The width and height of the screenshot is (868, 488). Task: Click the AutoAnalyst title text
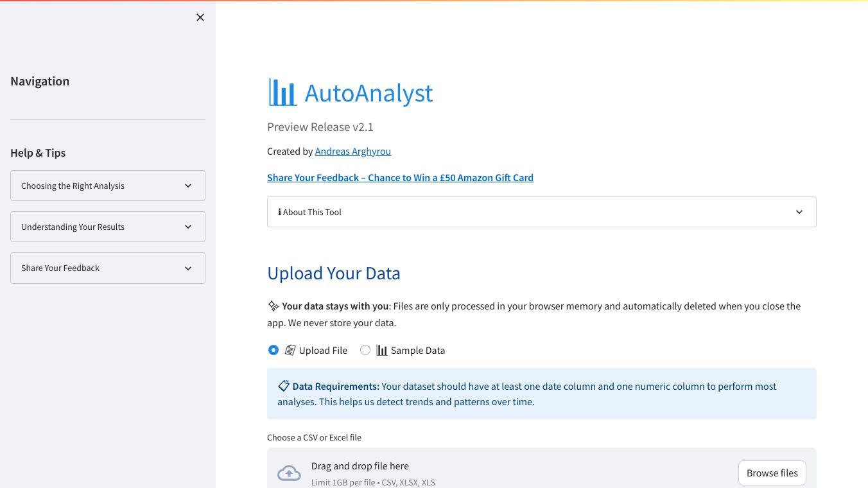(369, 93)
